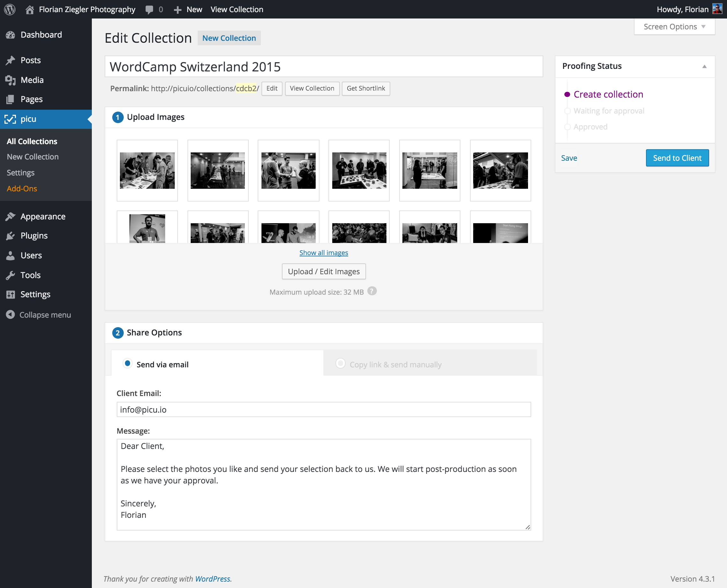
Task: Click the Show all images link
Action: click(323, 253)
